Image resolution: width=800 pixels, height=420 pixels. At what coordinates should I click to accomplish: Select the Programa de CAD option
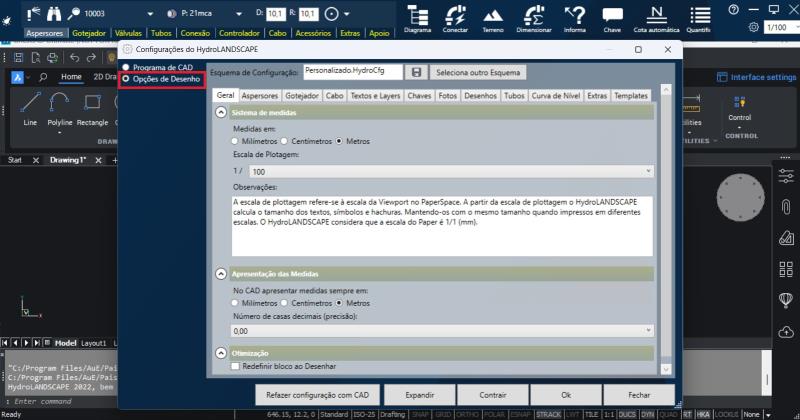coord(126,67)
